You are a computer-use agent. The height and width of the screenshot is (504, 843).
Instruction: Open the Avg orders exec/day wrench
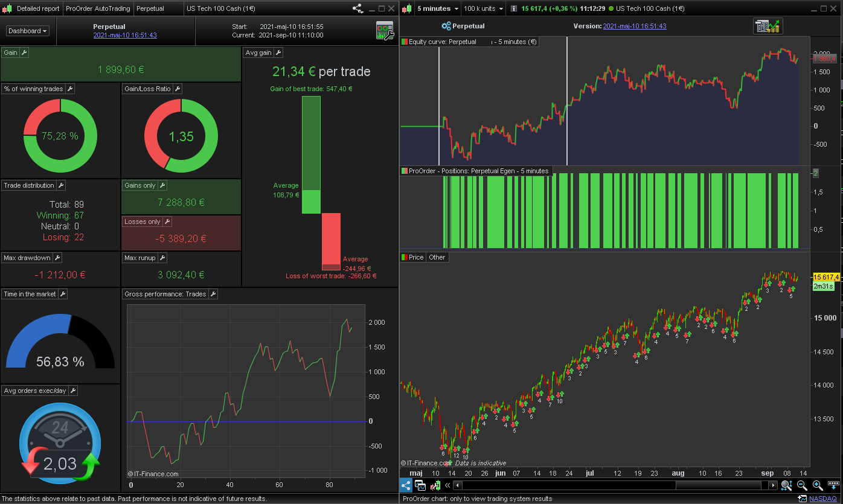(72, 391)
